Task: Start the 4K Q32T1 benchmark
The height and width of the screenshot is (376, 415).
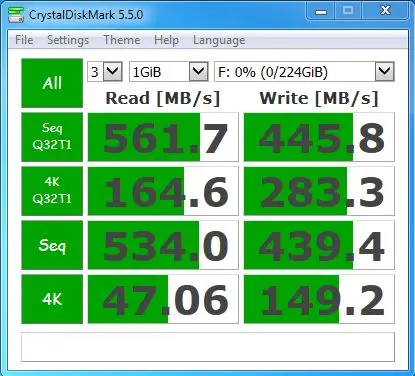Action: pyautogui.click(x=52, y=191)
